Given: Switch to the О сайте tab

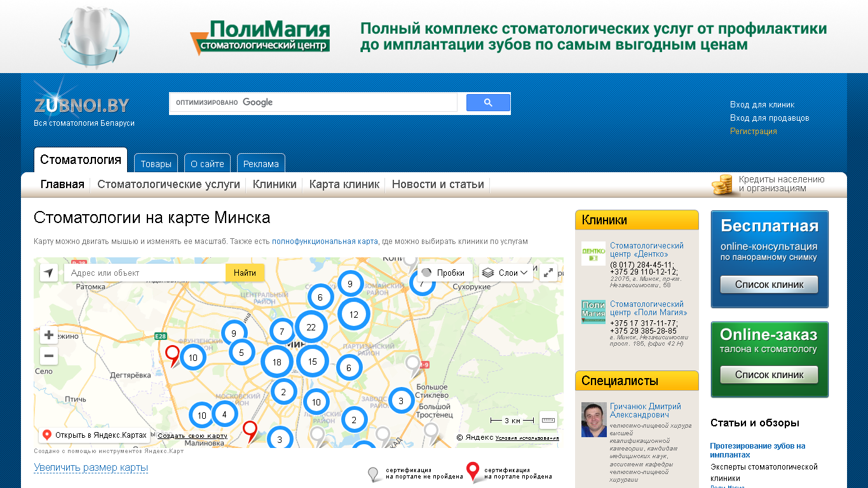Looking at the screenshot, I should [x=208, y=163].
